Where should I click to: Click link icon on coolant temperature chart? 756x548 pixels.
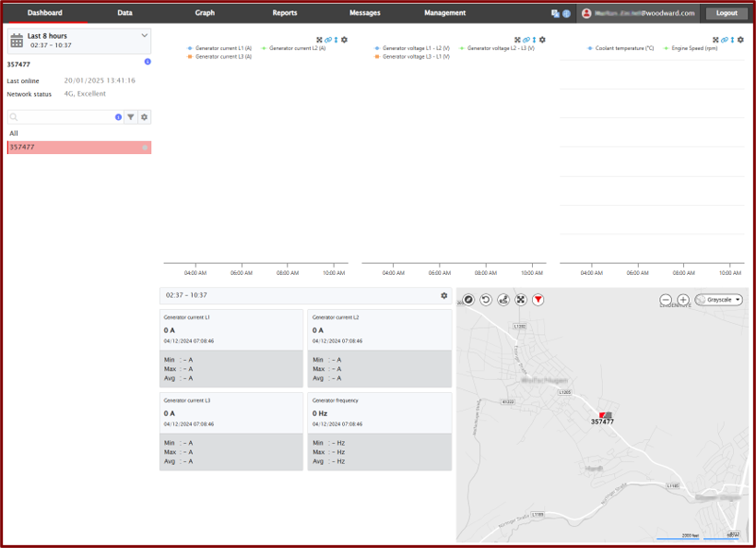click(723, 40)
